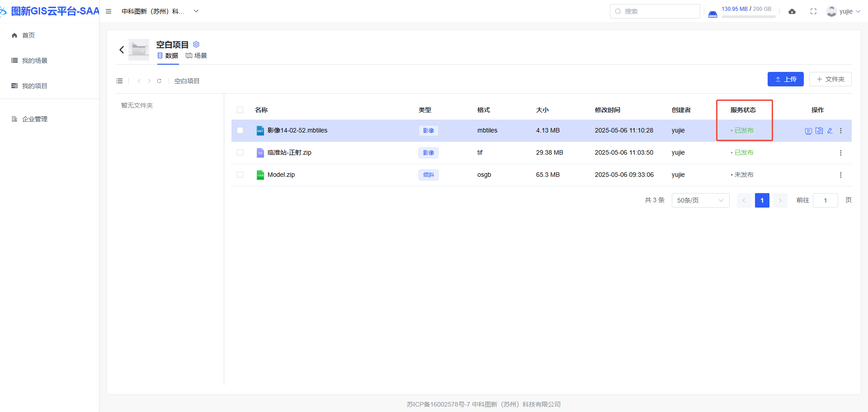Click the cloud upload icon in the header
The image size is (868, 412).
pos(792,11)
